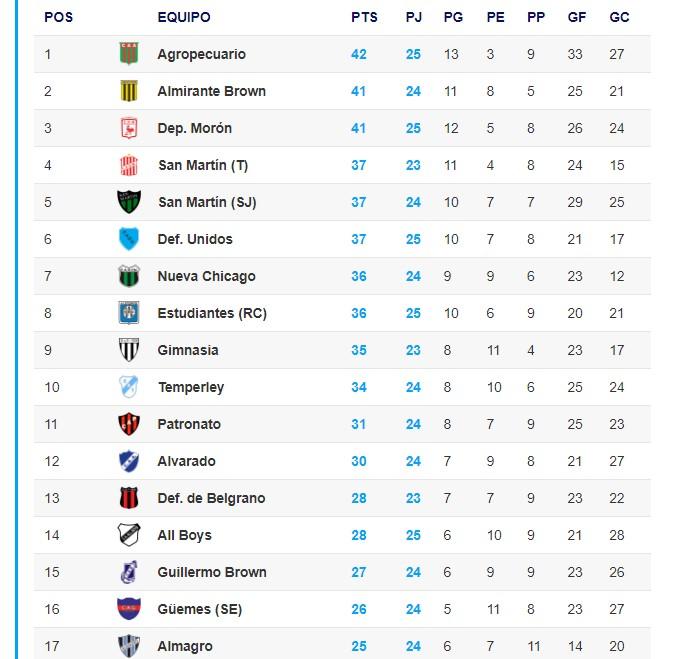Open the Güemes (SE) team link
684x659 pixels.
coord(200,609)
